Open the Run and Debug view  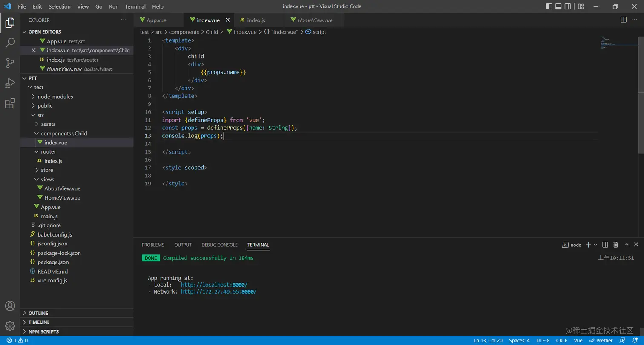[x=10, y=83]
